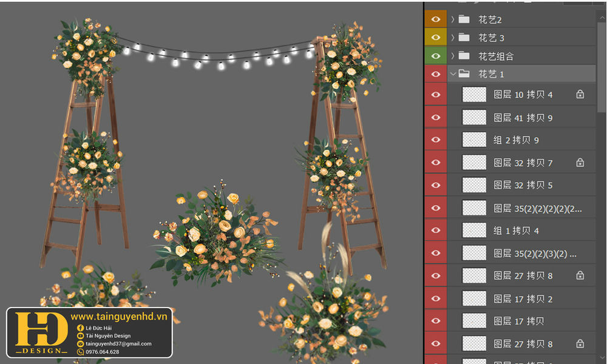Click the lock icon on 图层 10 拷贝 4
This screenshot has height=364, width=607.
click(x=580, y=95)
